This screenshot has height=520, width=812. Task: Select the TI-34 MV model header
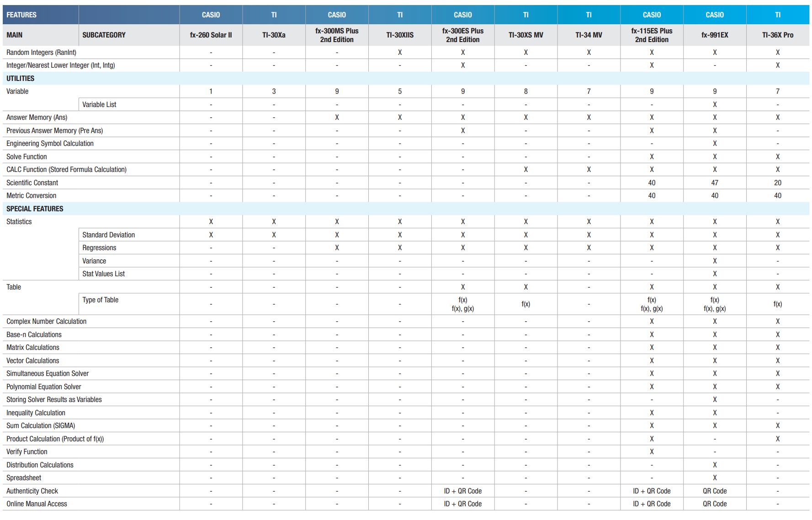(x=589, y=35)
